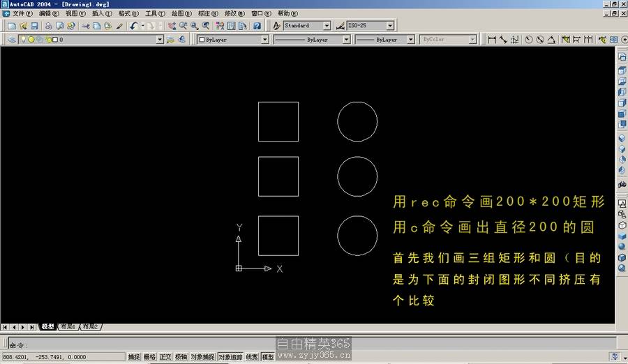Click the 捕捉 (Snap) status button

pyautogui.click(x=134, y=357)
